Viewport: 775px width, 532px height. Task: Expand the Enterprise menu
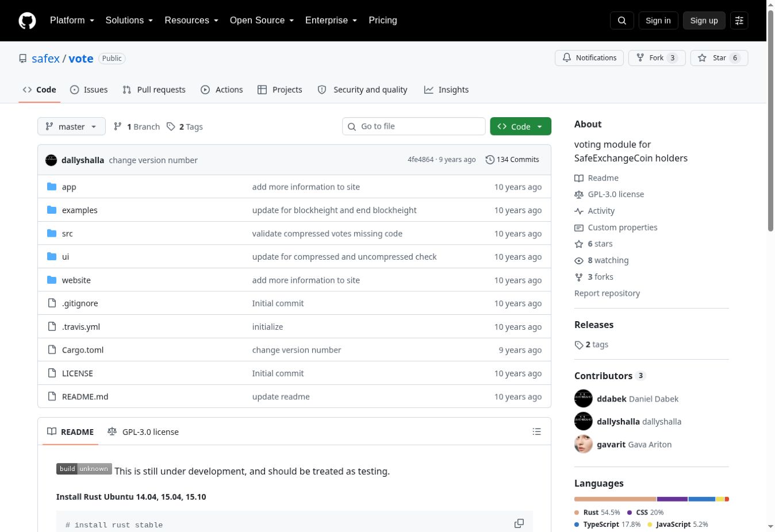(331, 20)
